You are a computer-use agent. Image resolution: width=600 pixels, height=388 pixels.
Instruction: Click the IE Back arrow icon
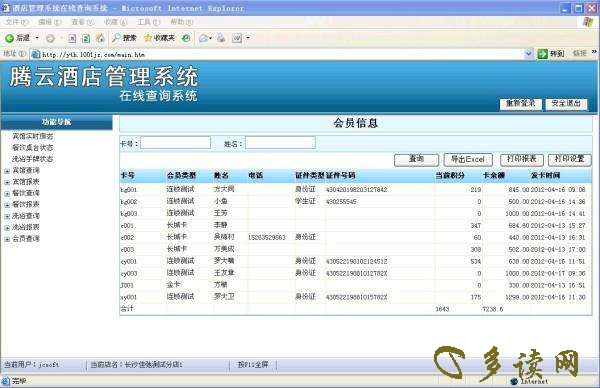tap(9, 38)
